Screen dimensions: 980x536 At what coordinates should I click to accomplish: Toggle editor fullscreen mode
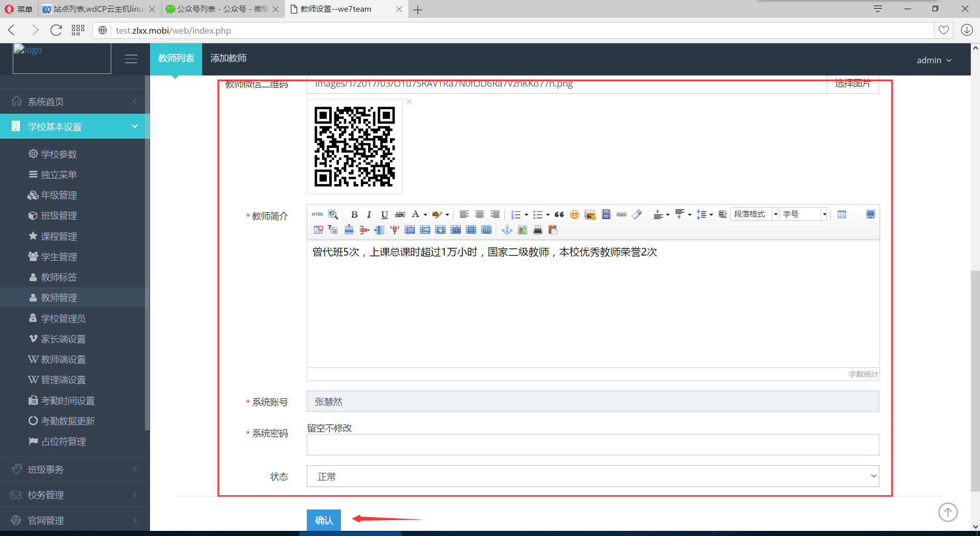coord(871,215)
